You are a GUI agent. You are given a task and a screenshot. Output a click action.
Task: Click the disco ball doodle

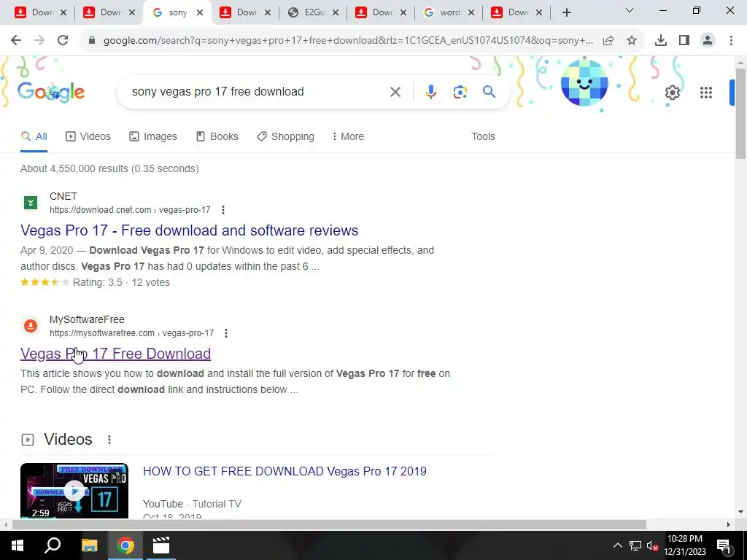[584, 83]
